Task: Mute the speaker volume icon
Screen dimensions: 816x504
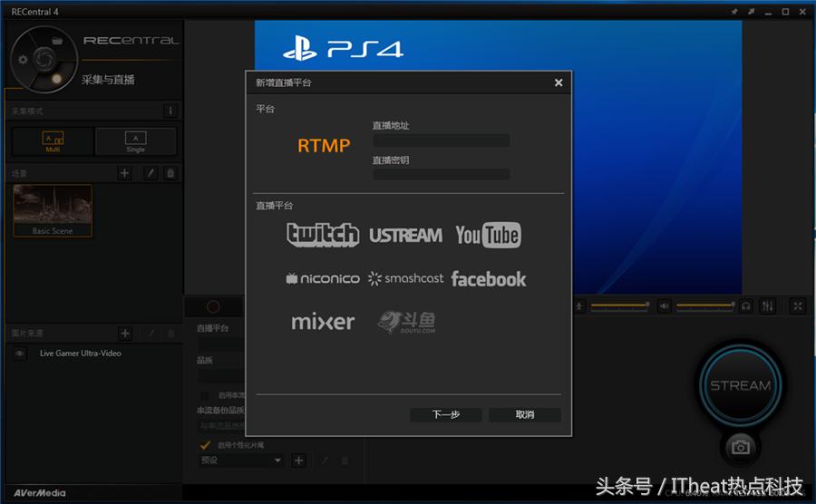Action: [x=664, y=306]
